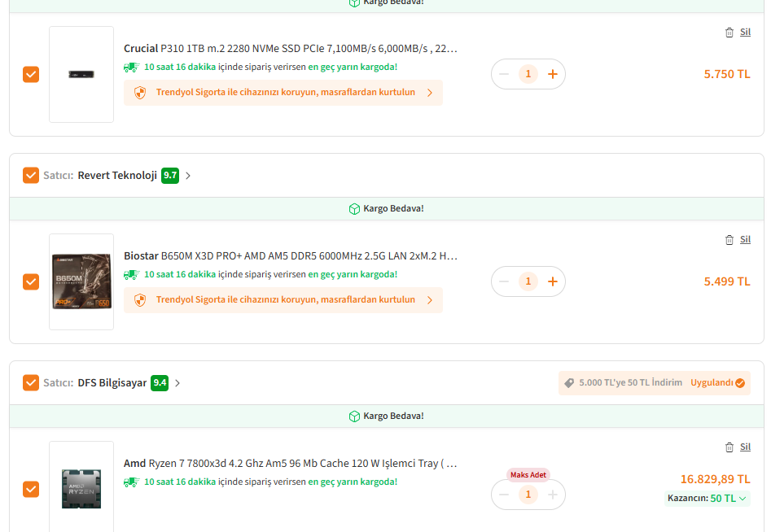
Task: Decrease quantity of Biostar B650M motherboard
Action: point(504,281)
